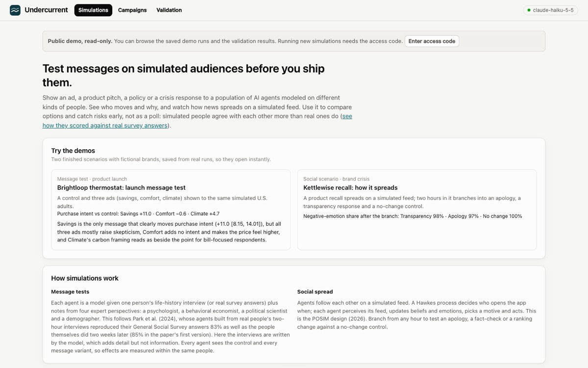588x368 pixels.
Task: Click the 'Social scenario · brand crisis' label
Action: 336,179
